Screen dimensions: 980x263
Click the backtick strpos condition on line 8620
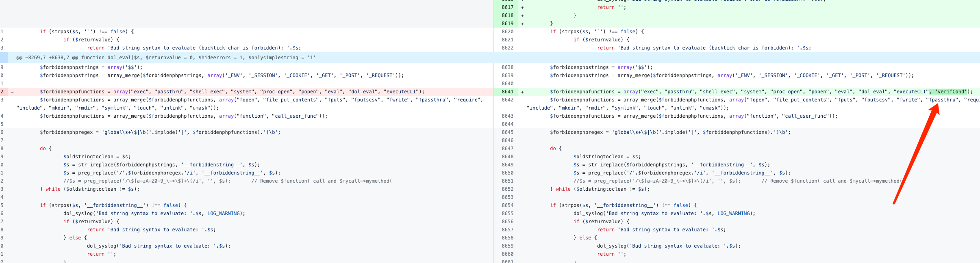click(x=597, y=32)
